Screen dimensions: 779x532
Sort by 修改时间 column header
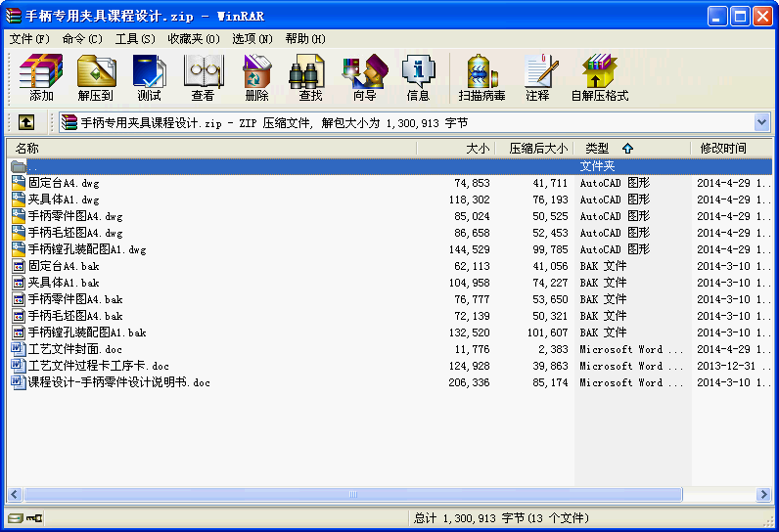pos(731,148)
